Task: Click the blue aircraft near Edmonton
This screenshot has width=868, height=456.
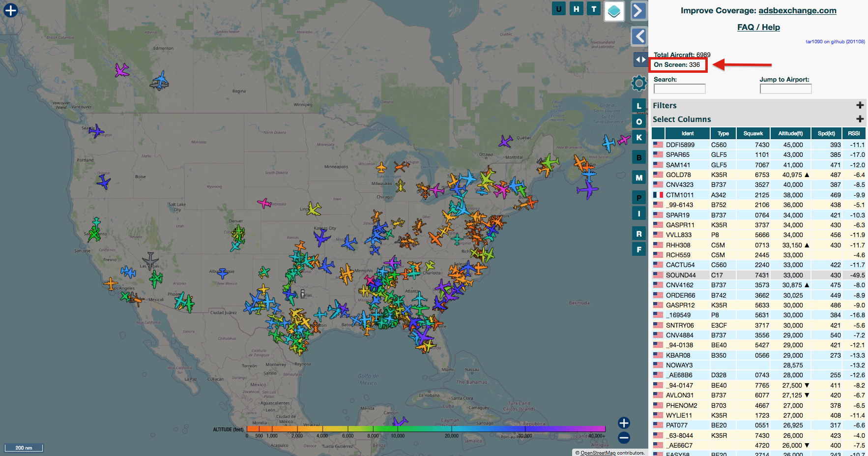Action: tap(160, 80)
